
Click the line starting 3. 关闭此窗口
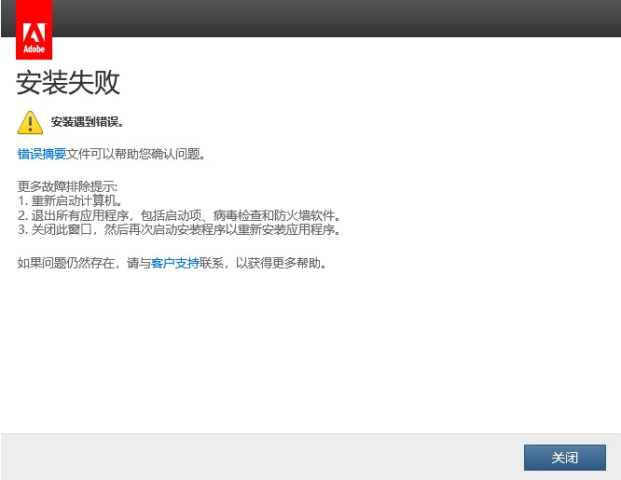tap(179, 229)
